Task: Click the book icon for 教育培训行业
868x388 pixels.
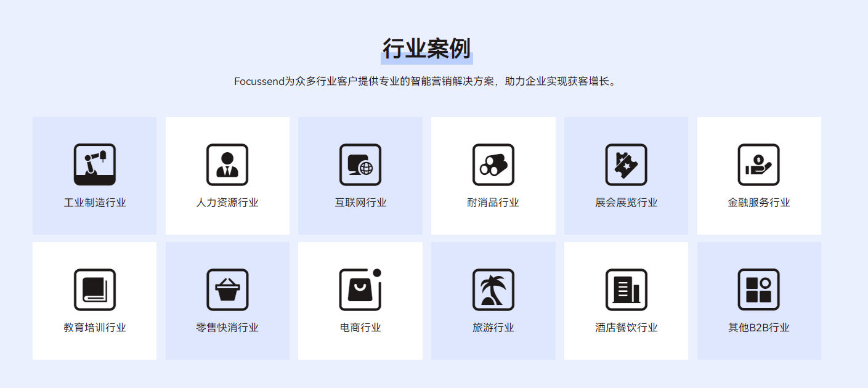Action: pos(95,289)
